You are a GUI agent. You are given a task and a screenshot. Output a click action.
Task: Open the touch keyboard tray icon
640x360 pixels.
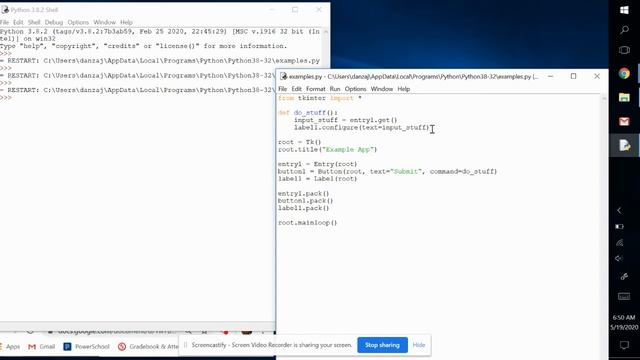624,297
